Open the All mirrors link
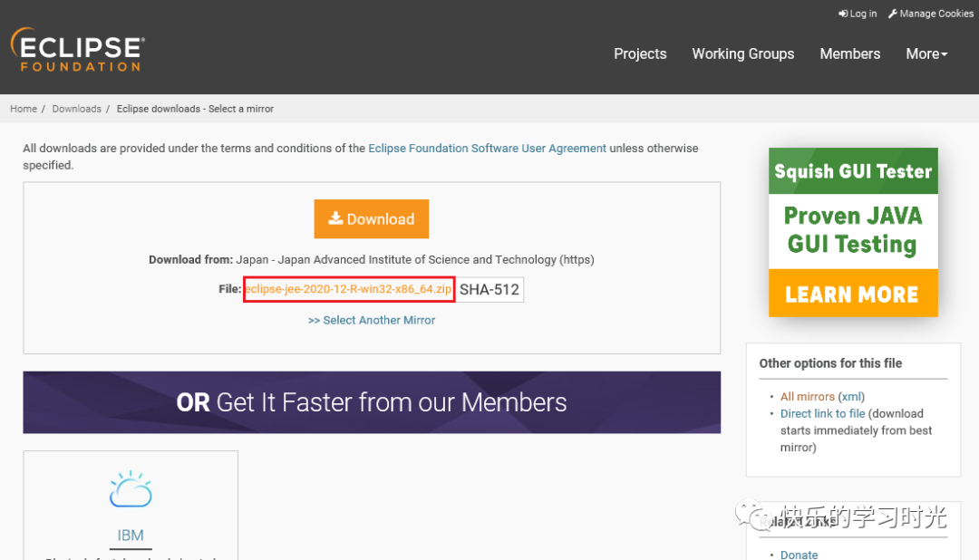 point(808,396)
